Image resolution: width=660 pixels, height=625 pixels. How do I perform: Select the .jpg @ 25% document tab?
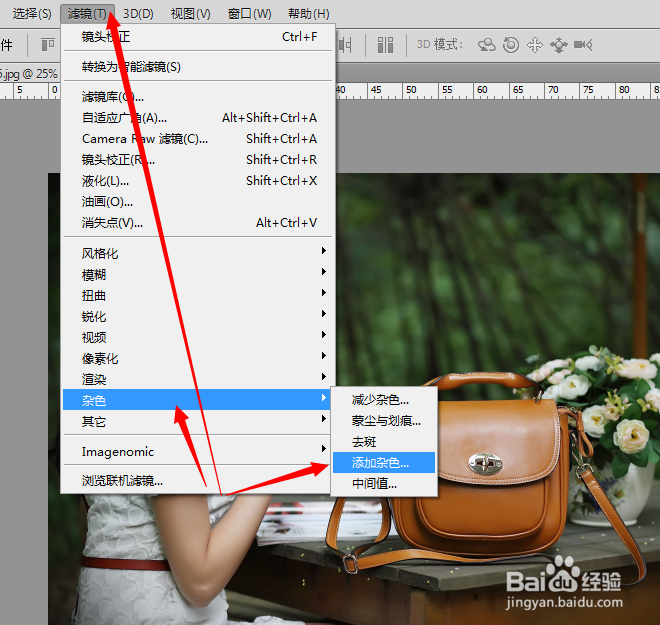pos(29,74)
